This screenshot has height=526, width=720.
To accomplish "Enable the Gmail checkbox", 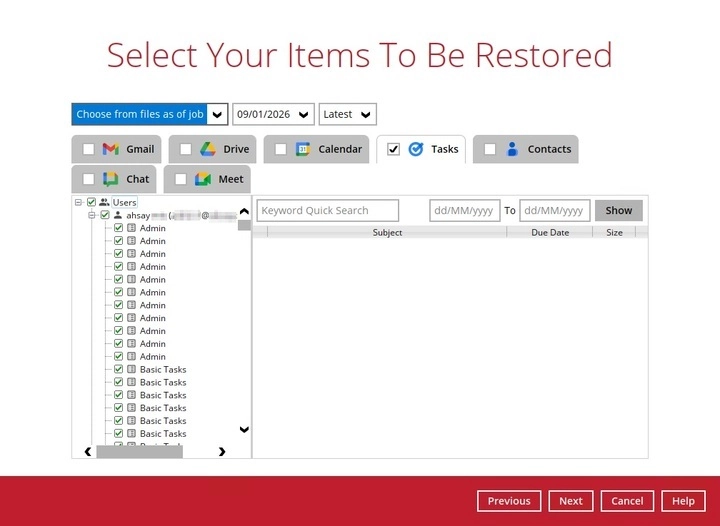I will 89,150.
